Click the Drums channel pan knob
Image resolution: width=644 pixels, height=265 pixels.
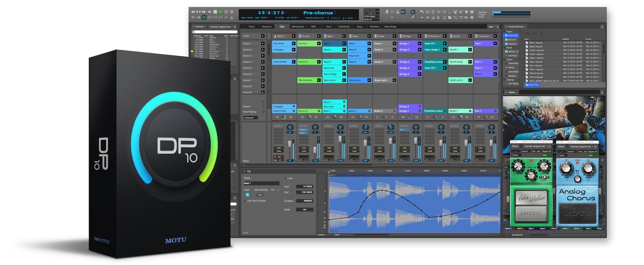tap(315, 127)
